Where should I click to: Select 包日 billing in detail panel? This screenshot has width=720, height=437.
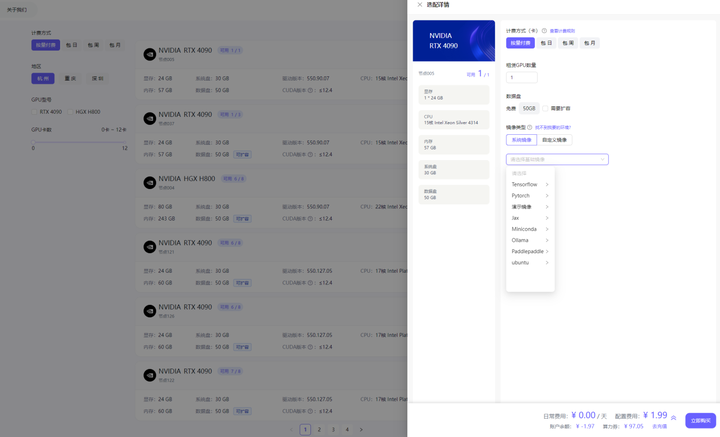point(546,43)
